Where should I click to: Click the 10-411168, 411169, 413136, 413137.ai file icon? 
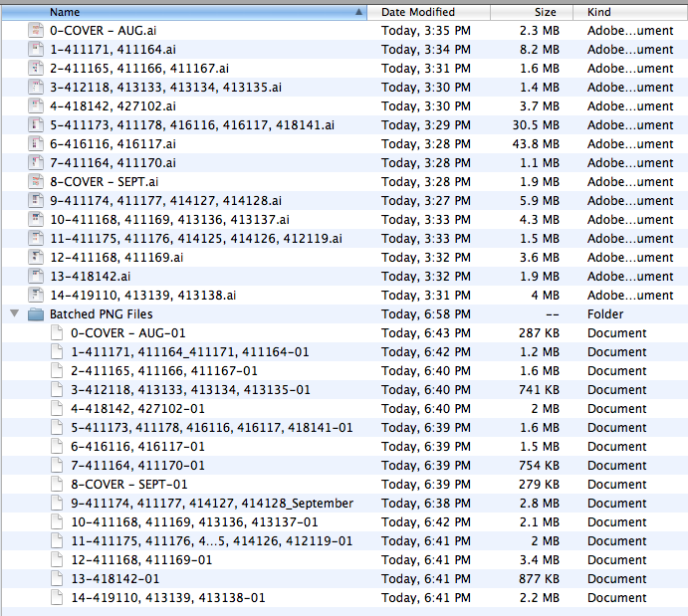click(x=36, y=219)
